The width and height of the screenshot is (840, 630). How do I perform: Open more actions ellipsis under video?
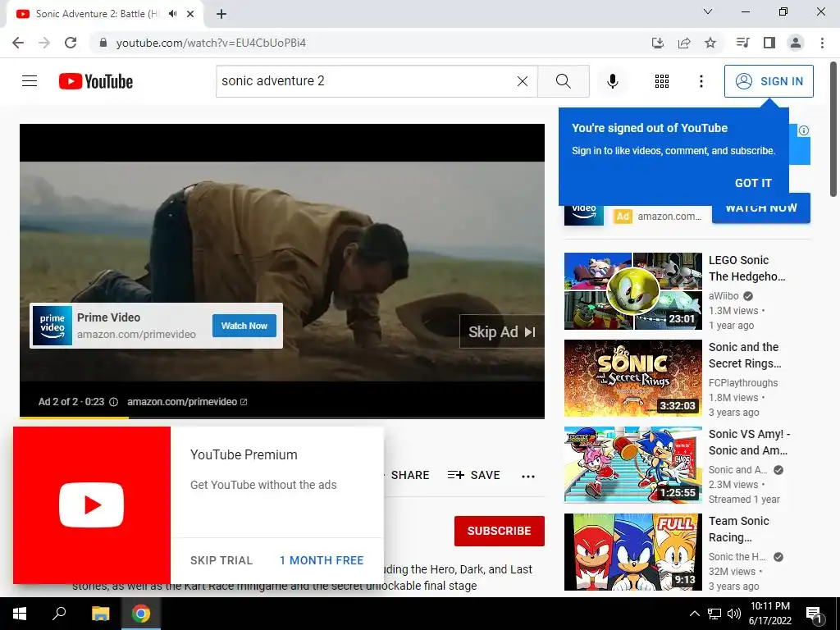point(528,477)
